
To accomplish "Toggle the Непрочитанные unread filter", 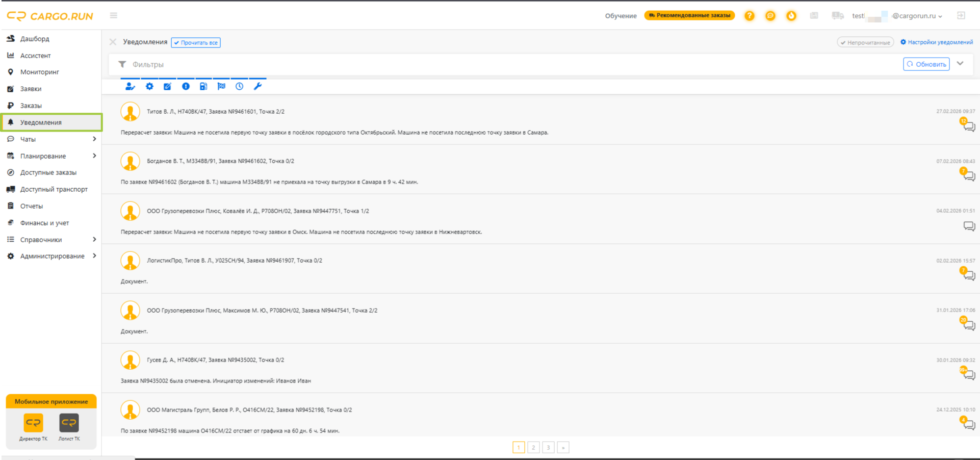I will point(865,42).
